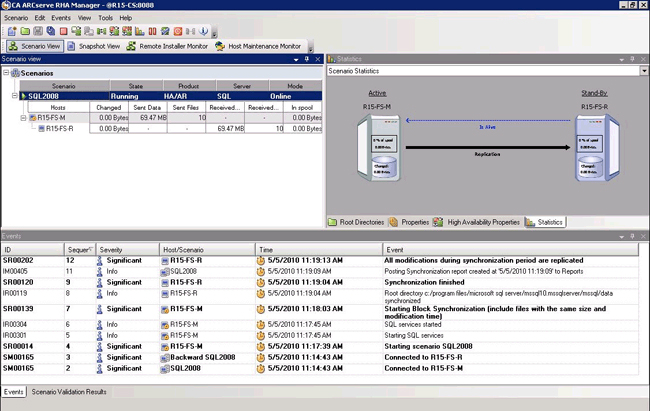Open Events panel dropdown arrow
Image resolution: width=650 pixels, height=411 pixels.
(621, 236)
